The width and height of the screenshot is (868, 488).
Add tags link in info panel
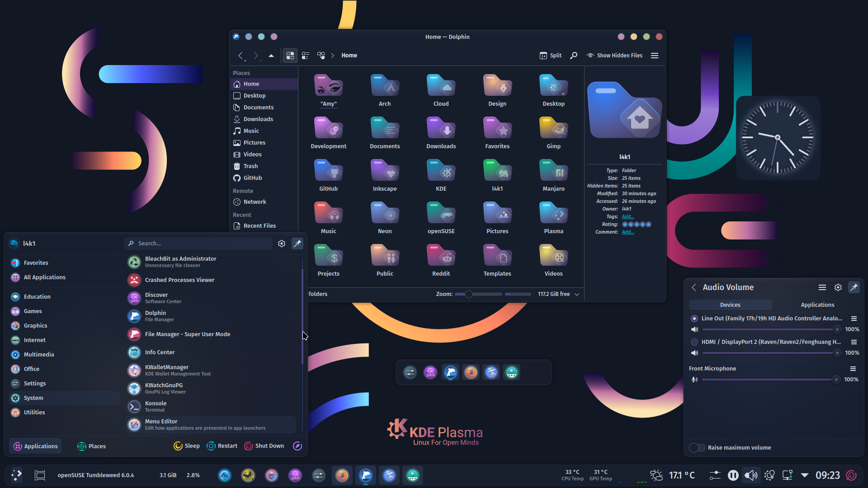pos(628,217)
